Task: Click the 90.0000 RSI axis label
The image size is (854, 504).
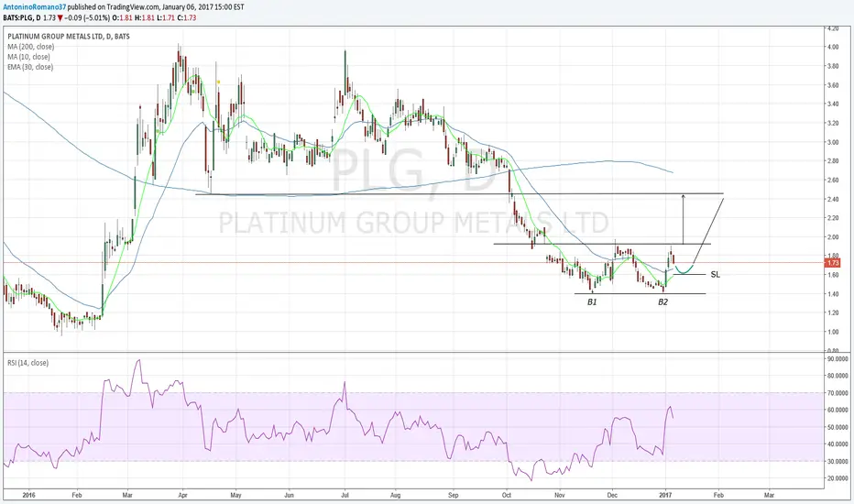Action: click(x=838, y=359)
